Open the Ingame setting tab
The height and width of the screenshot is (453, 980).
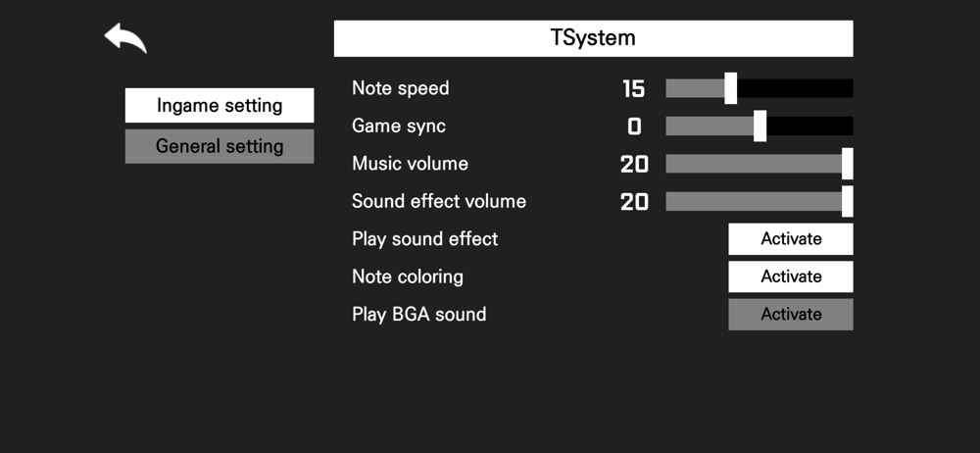tap(220, 106)
